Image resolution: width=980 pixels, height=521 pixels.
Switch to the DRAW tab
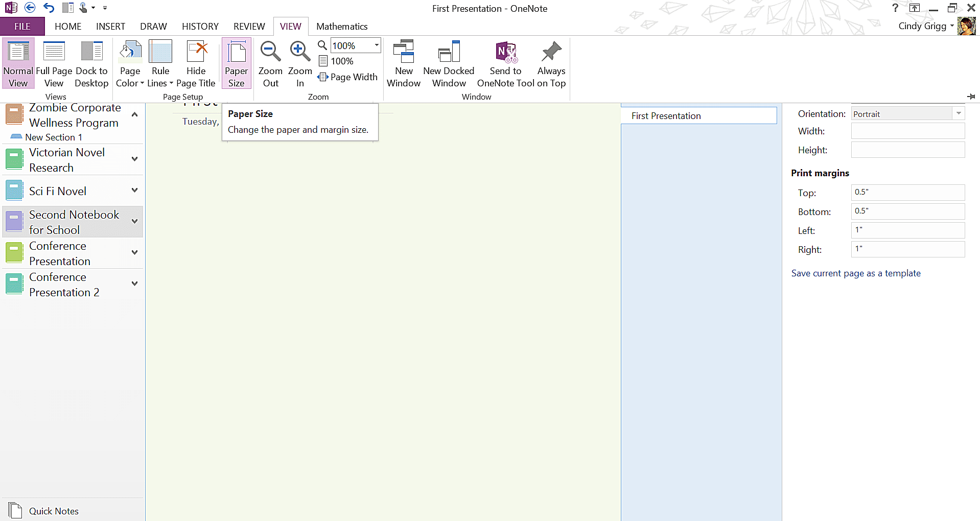tap(153, 27)
